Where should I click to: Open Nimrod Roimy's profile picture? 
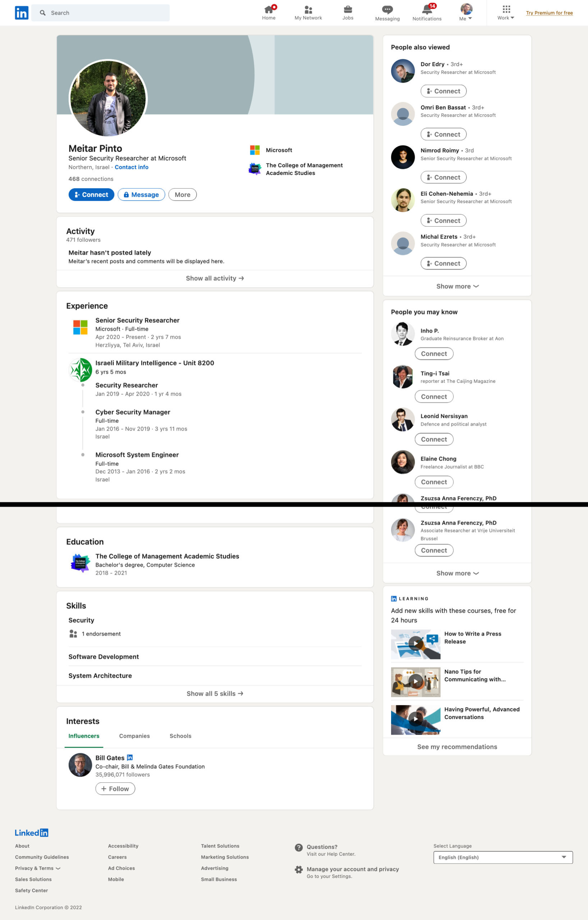403,157
